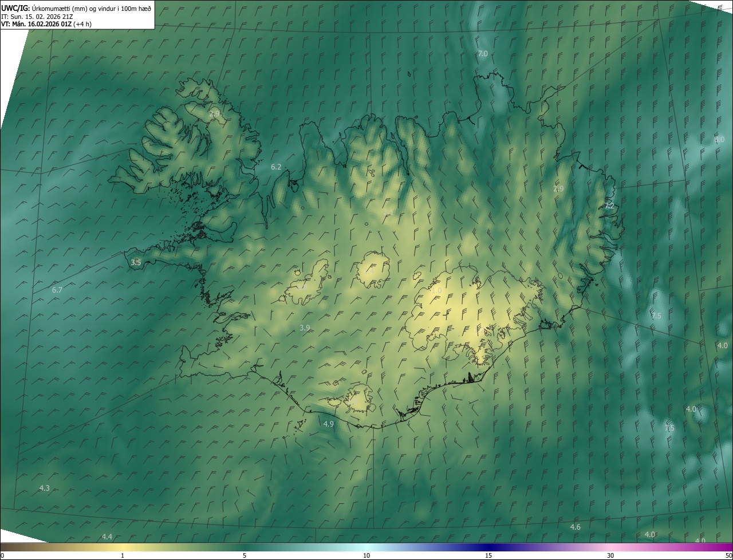Viewport: 733px width, 560px height.
Task: Click the '50' tick on the color scale
Action: click(728, 555)
